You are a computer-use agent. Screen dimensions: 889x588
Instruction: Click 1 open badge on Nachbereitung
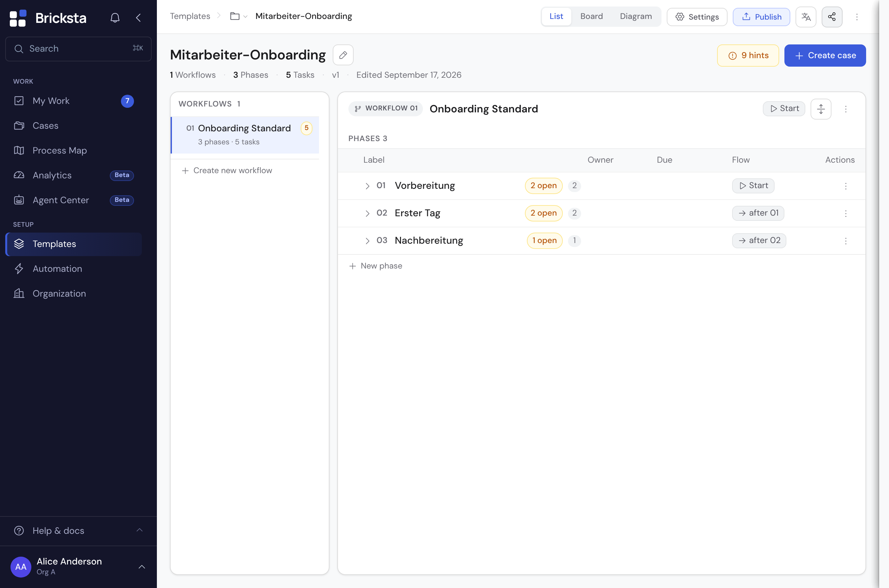pyautogui.click(x=544, y=240)
